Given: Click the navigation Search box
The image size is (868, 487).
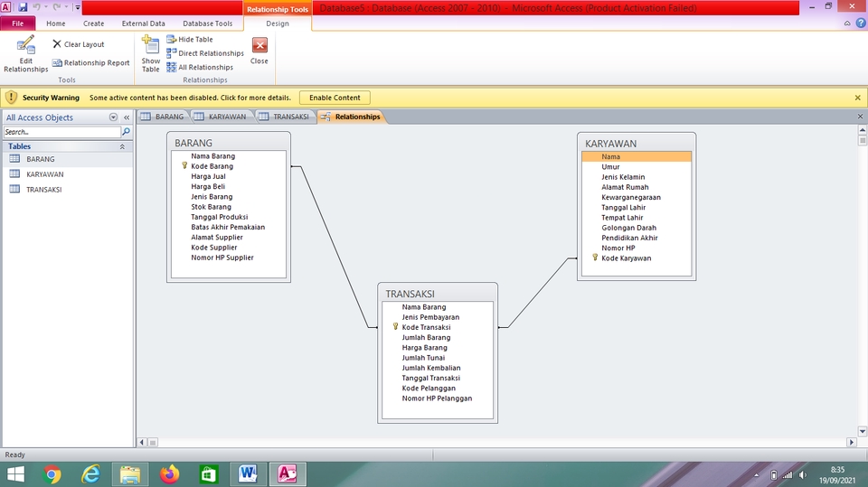Looking at the screenshot, I should 62,132.
